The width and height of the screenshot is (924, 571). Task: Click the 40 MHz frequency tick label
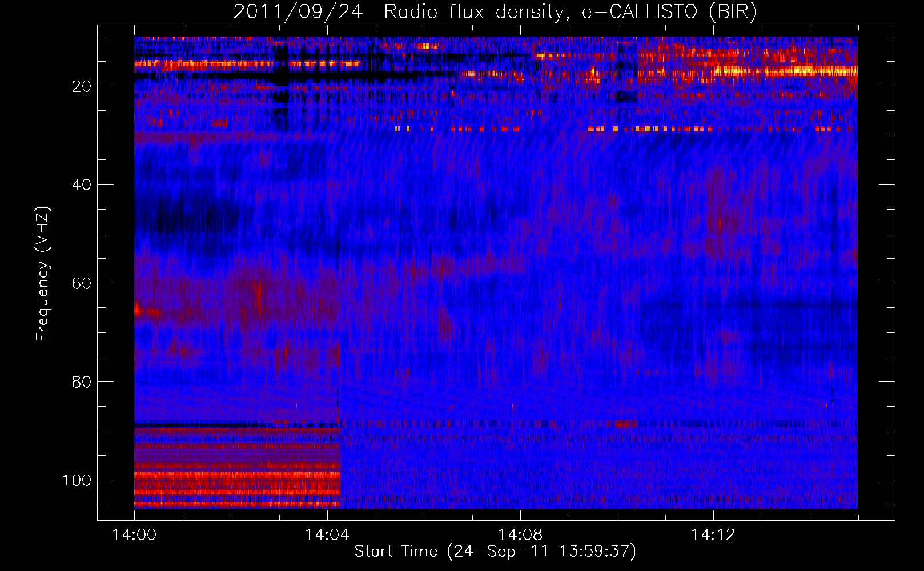[x=82, y=185]
